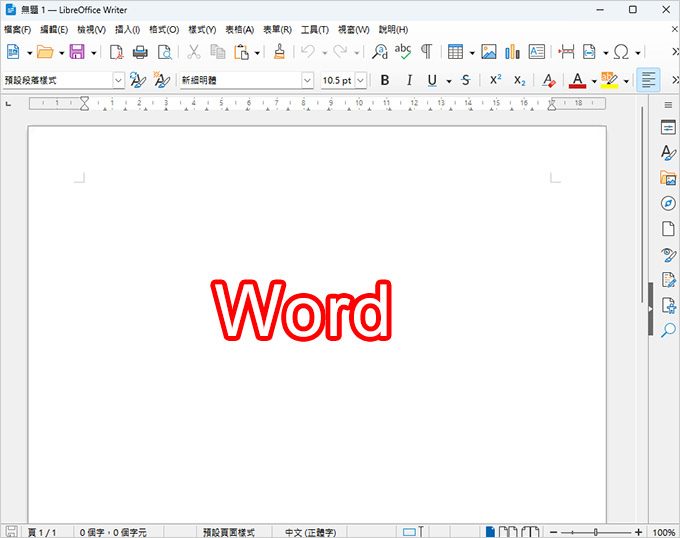The image size is (680, 538).
Task: Open the sidebar Page panel icon
Action: 668,228
